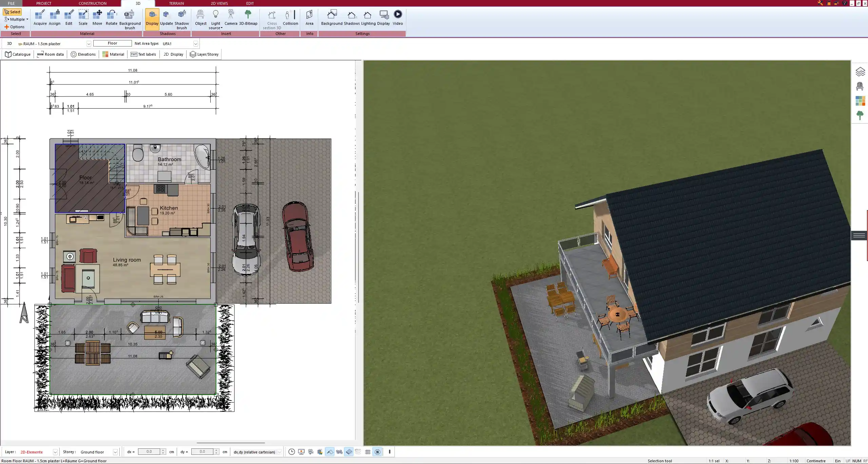Viewport: 868px width, 464px height.
Task: Toggle the north arrow display
Action: [377, 452]
